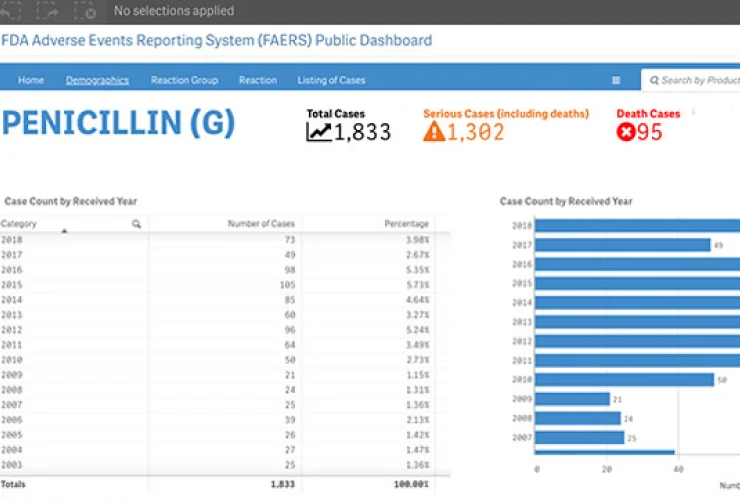Sort by Percentage column header
Viewport: 740px width, 500px height.
pos(406,224)
